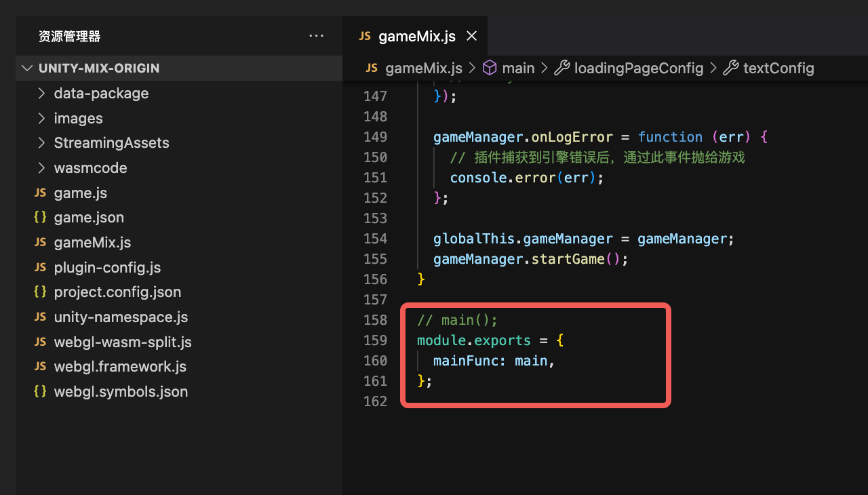
Task: Click the braces icon beside webgl.symbols.json
Action: (40, 391)
